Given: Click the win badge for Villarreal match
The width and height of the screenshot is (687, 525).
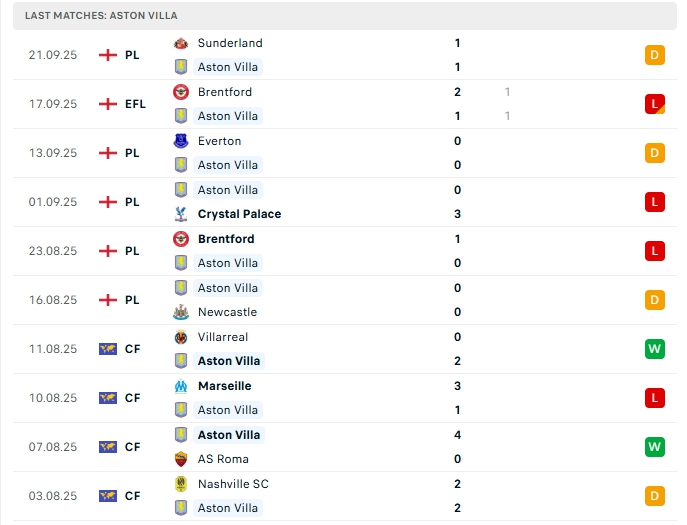Looking at the screenshot, I should [655, 349].
